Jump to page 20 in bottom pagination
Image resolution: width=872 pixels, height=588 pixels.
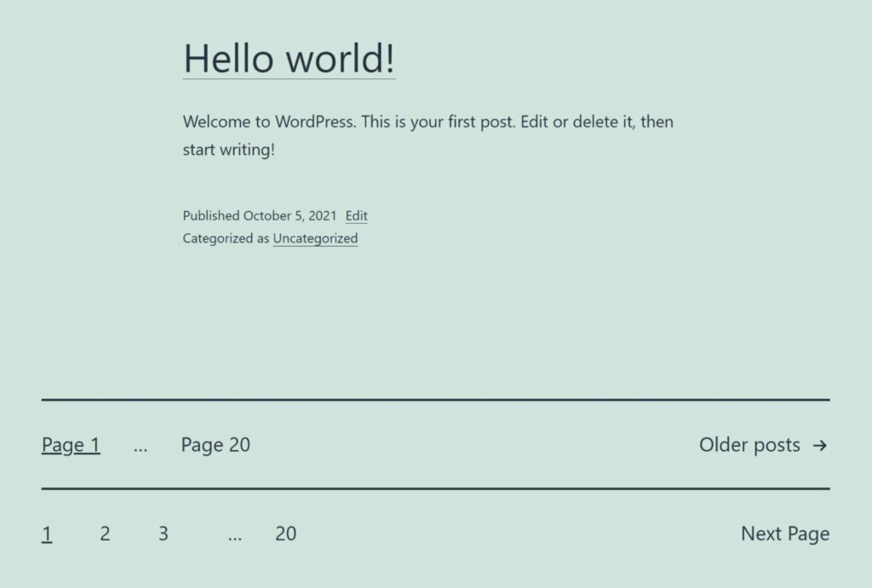pos(286,534)
